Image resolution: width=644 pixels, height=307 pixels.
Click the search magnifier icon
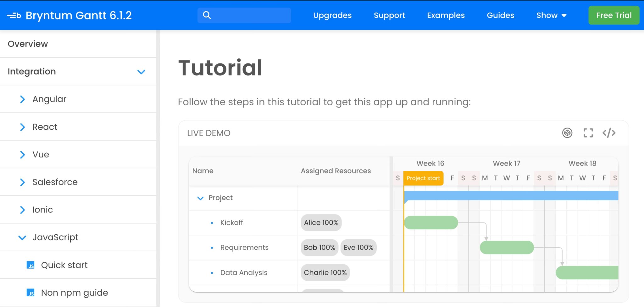coord(207,15)
